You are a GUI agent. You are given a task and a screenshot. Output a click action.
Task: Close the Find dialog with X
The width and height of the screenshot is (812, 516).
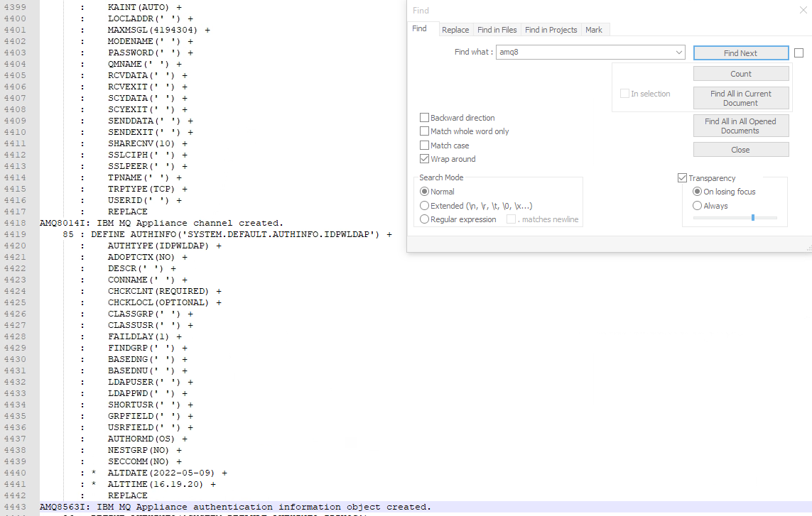click(803, 11)
